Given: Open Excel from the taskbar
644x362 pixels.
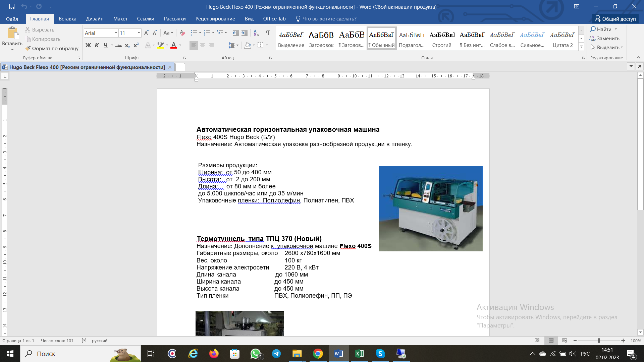Looking at the screenshot, I should pos(360,354).
